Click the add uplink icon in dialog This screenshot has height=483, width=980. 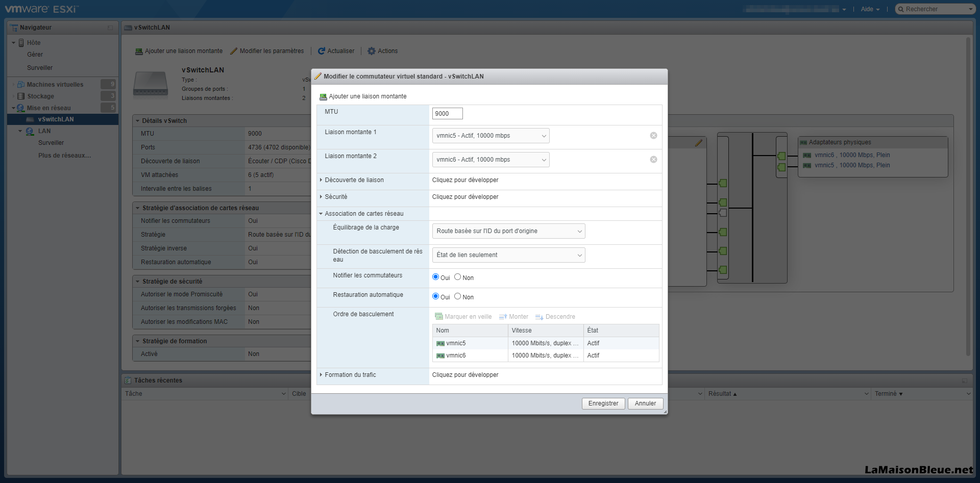coord(323,97)
